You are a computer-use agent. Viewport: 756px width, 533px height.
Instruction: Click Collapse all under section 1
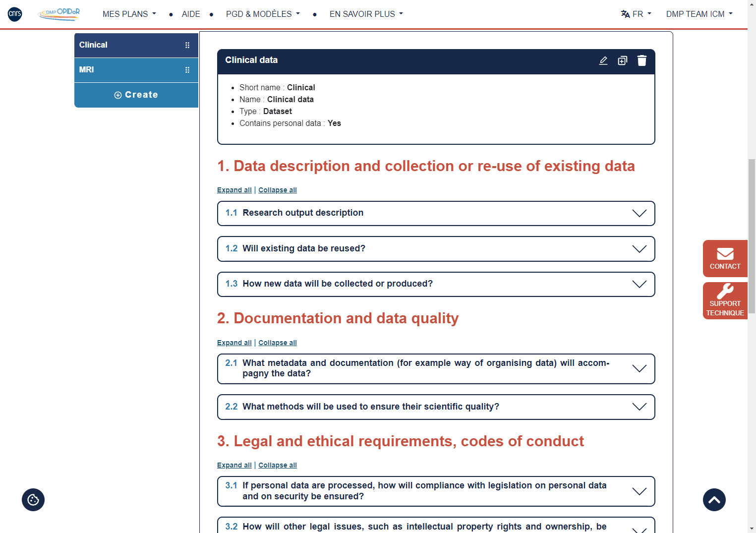tap(278, 190)
